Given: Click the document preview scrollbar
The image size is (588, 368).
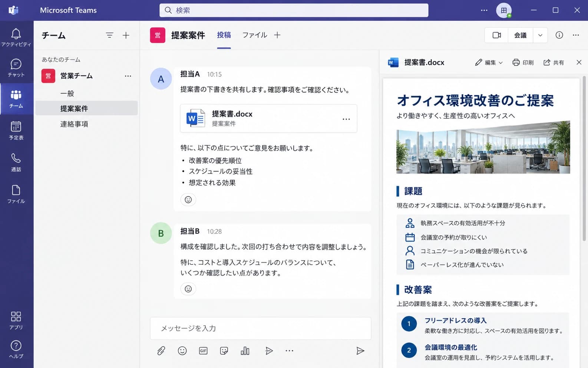Looking at the screenshot, I should (584, 158).
